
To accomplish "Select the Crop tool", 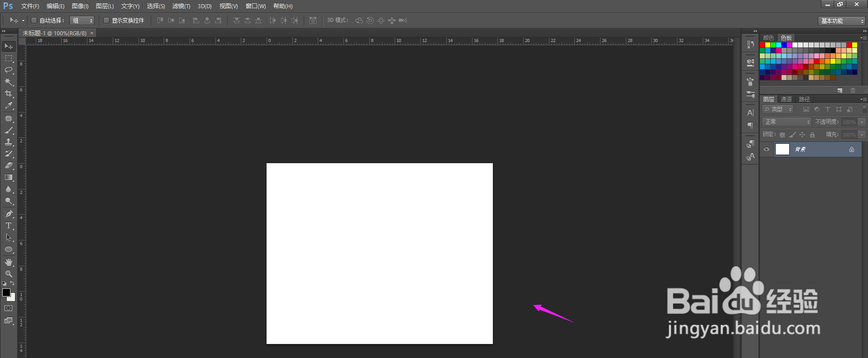I will click(9, 94).
